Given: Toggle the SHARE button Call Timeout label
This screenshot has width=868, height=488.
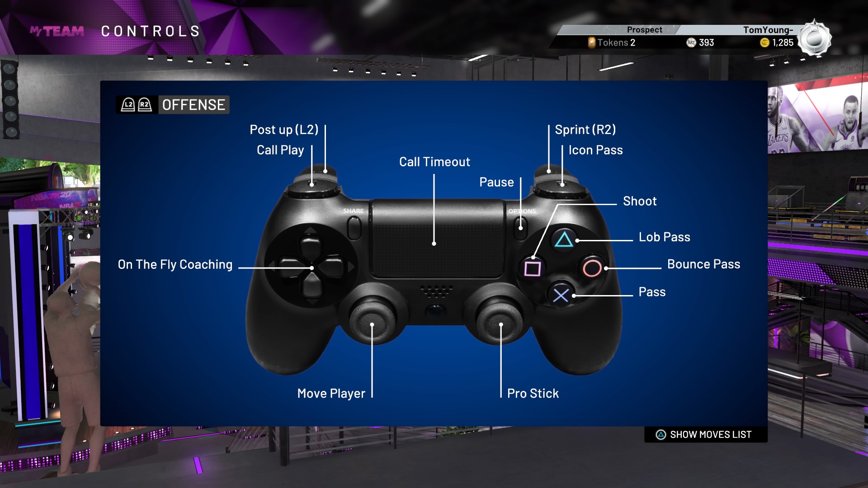Looking at the screenshot, I should click(434, 161).
